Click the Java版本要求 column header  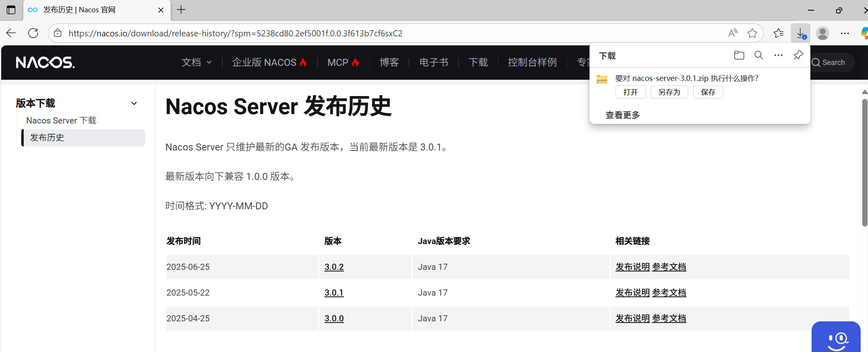(x=444, y=241)
